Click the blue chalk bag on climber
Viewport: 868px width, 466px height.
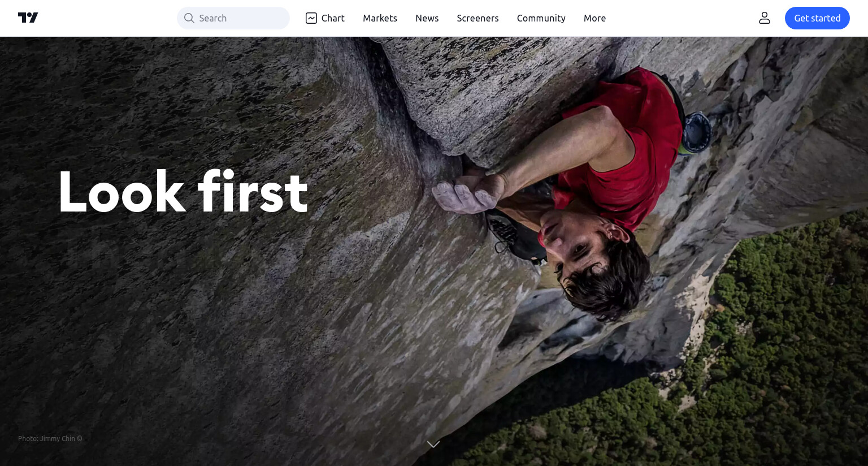pos(697,131)
